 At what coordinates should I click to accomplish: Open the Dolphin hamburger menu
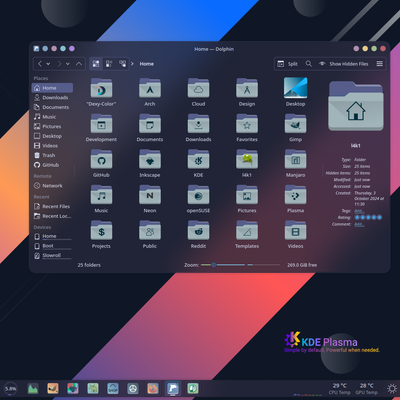coord(380,64)
